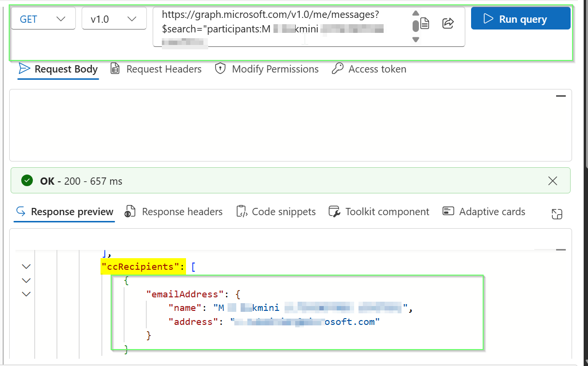Switch to the Response preview tab
The image size is (588, 366).
(x=64, y=212)
